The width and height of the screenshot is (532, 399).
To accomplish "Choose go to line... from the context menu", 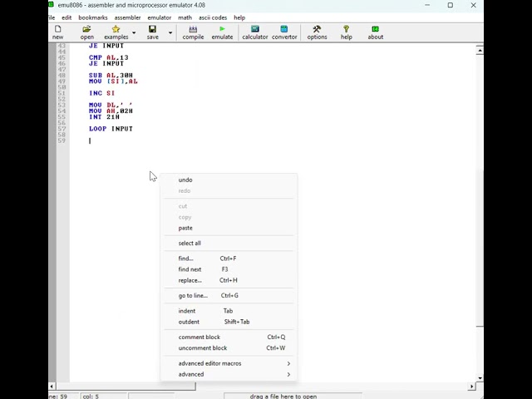I will 229,296.
